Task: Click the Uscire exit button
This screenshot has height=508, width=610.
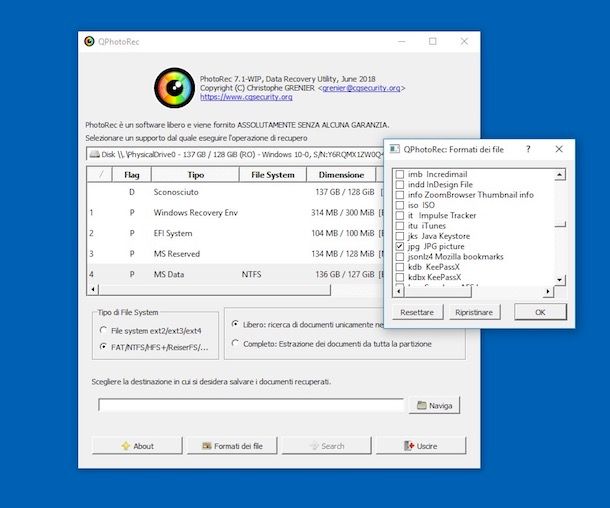Action: [421, 446]
